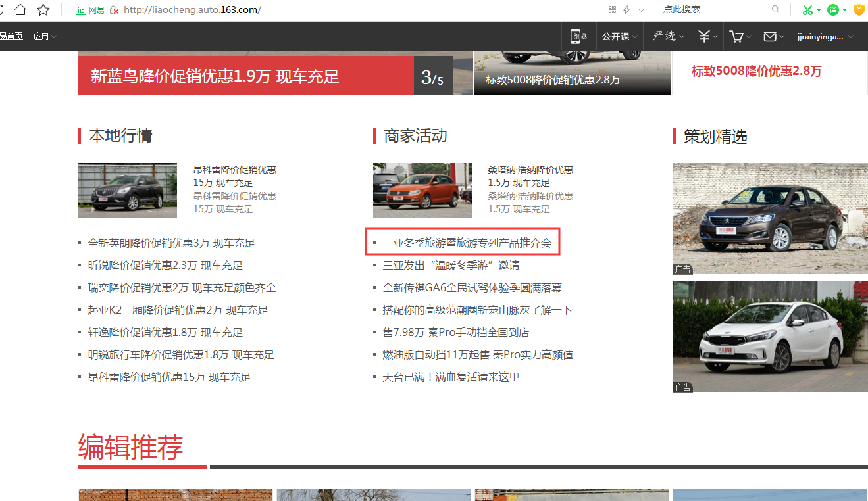Open the QR code grid icon
Screen dimensions: 868x501
click(x=612, y=9)
